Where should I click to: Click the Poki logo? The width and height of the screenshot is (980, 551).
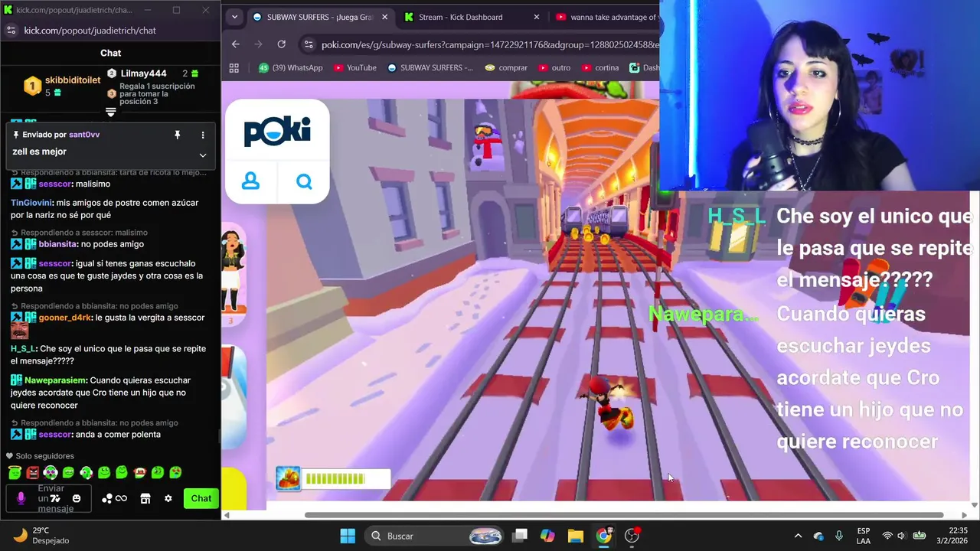(x=277, y=132)
